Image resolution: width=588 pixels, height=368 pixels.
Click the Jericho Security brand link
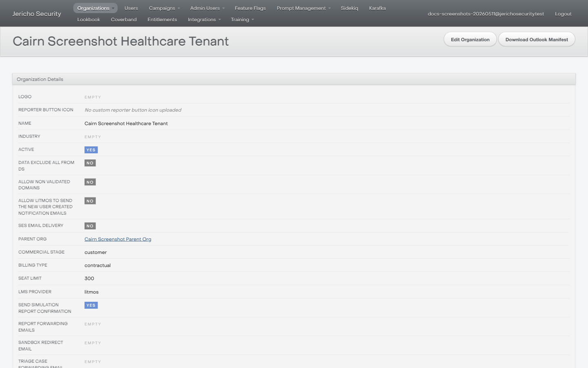pos(37,14)
